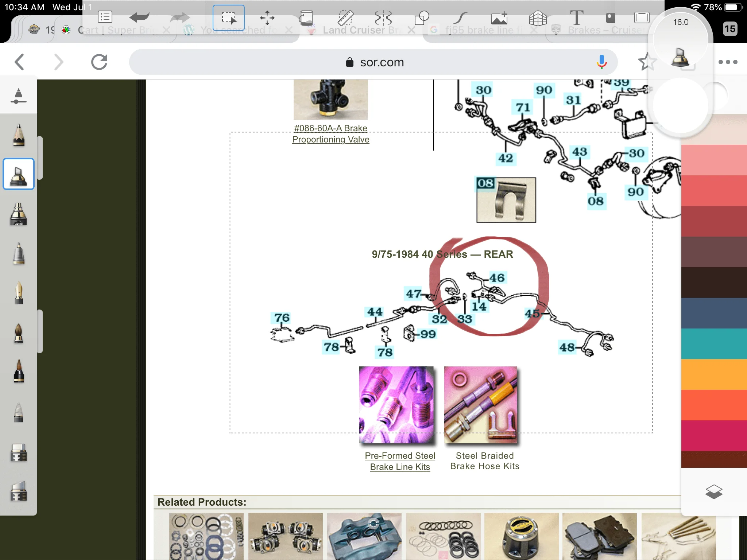The height and width of the screenshot is (560, 747).
Task: Choose the soft eraser at palette bottom
Action: 18,491
